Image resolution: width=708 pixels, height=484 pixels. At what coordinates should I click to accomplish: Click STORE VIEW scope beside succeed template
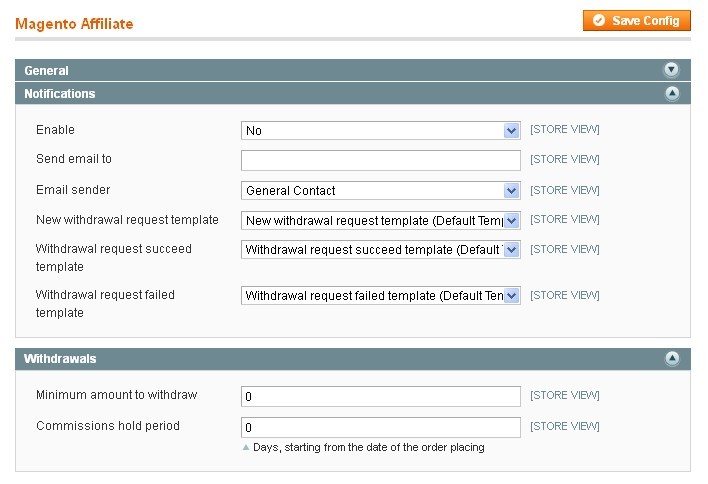564,250
